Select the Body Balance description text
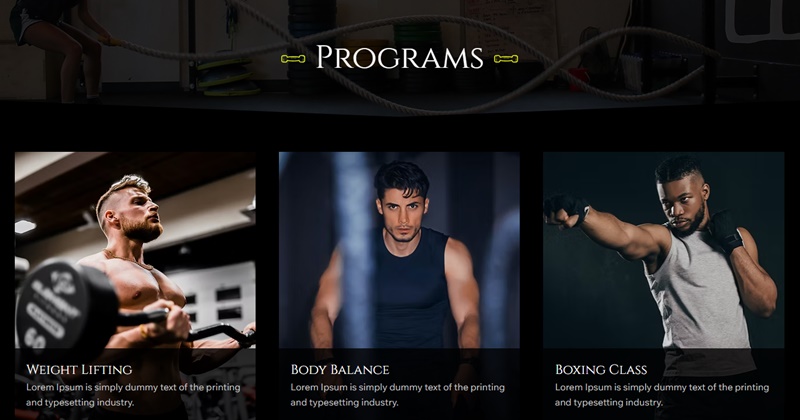The image size is (800, 420). (x=397, y=395)
